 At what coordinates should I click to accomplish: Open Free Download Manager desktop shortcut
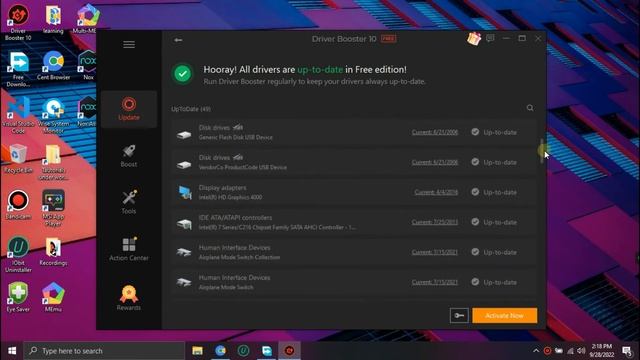18,69
